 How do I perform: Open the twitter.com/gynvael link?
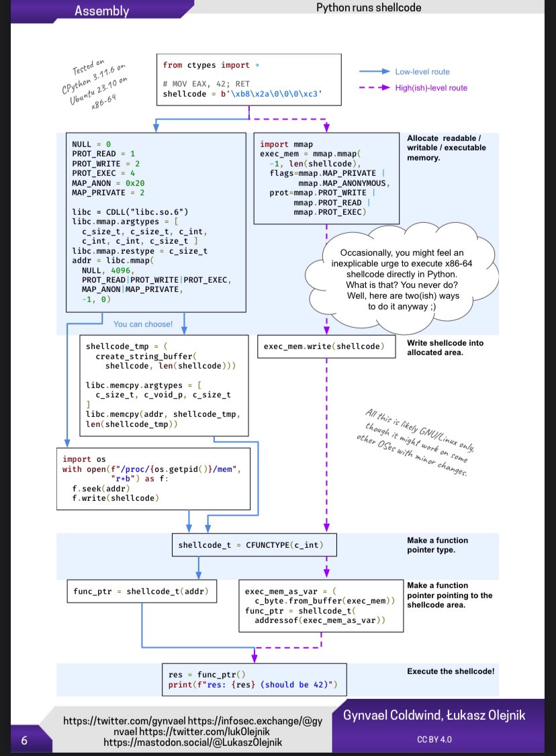(124, 721)
